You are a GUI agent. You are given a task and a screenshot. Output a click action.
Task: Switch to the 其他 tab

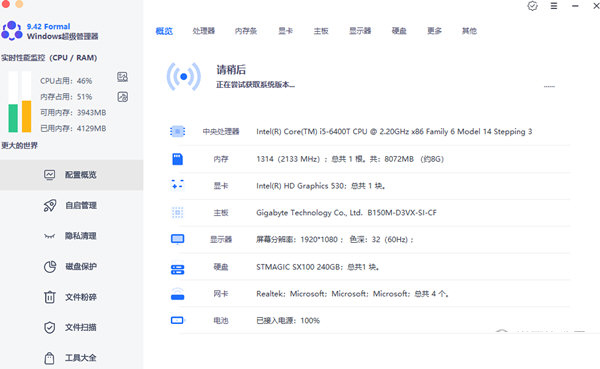click(470, 31)
